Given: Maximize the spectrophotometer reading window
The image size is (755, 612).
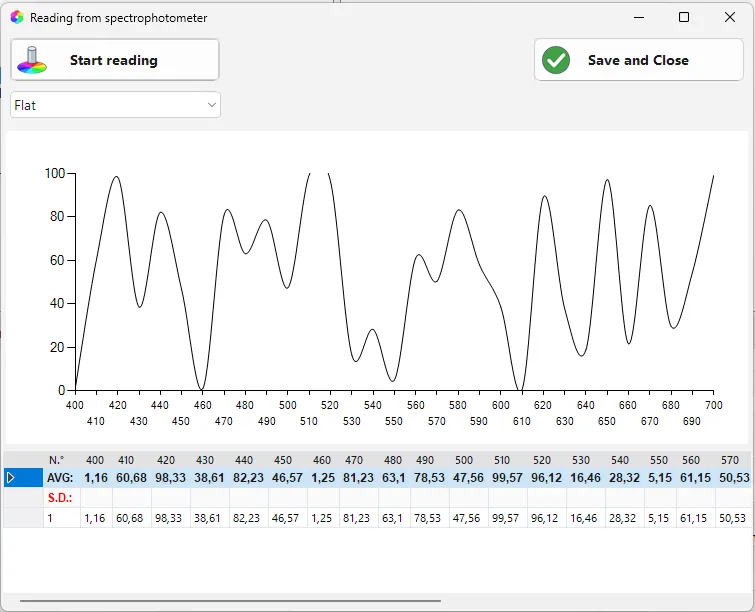Looking at the screenshot, I should (684, 17).
